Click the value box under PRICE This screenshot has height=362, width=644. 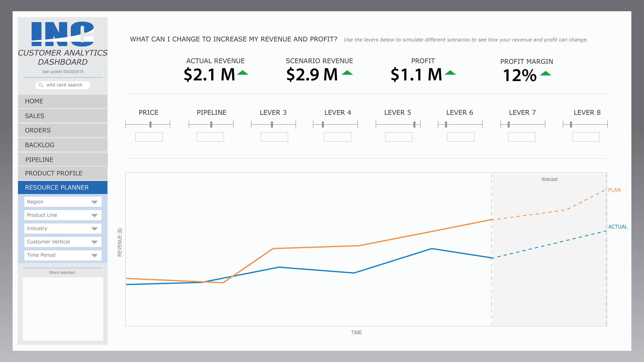[x=149, y=137]
